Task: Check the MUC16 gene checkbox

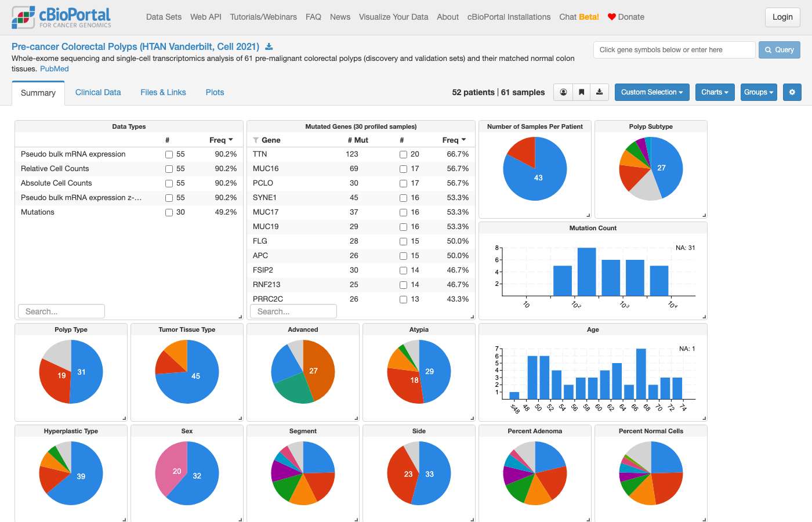Action: pyautogui.click(x=403, y=169)
